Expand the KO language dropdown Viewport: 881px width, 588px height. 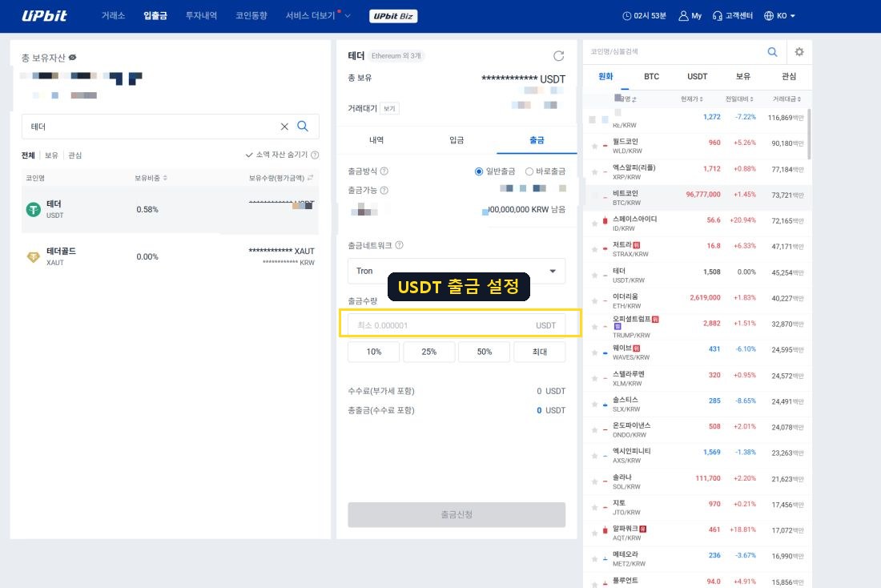point(780,16)
